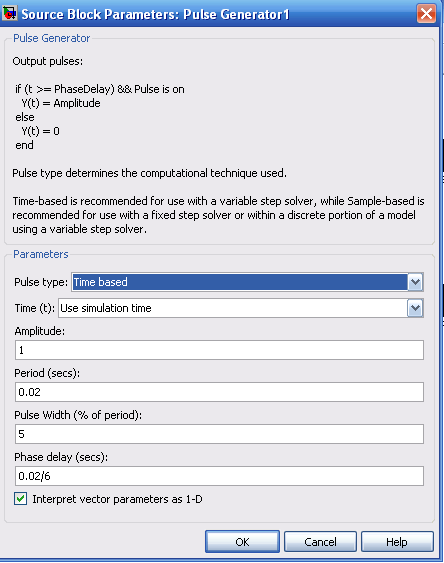Open Help for the Pulse Generator
This screenshot has width=444, height=563.
pyautogui.click(x=397, y=541)
